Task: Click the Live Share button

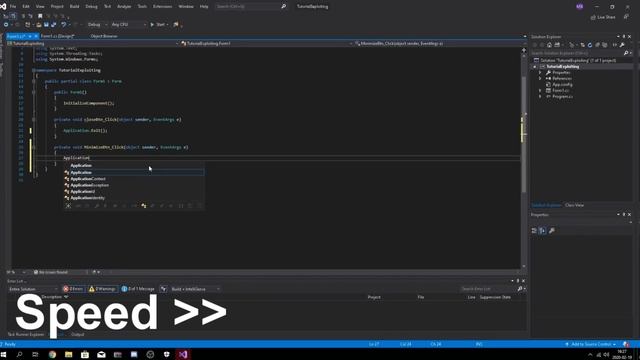Action: point(603,17)
